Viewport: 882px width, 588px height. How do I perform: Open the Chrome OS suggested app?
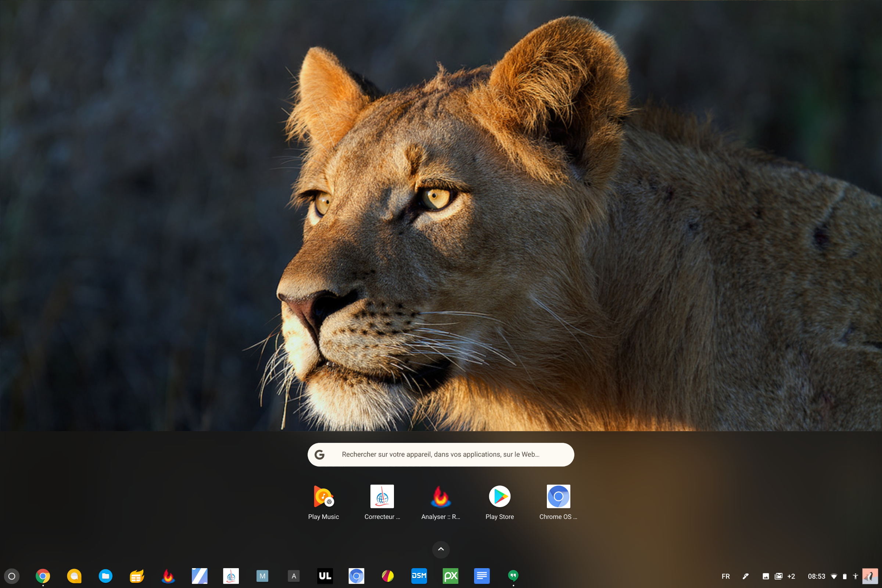[558, 502]
